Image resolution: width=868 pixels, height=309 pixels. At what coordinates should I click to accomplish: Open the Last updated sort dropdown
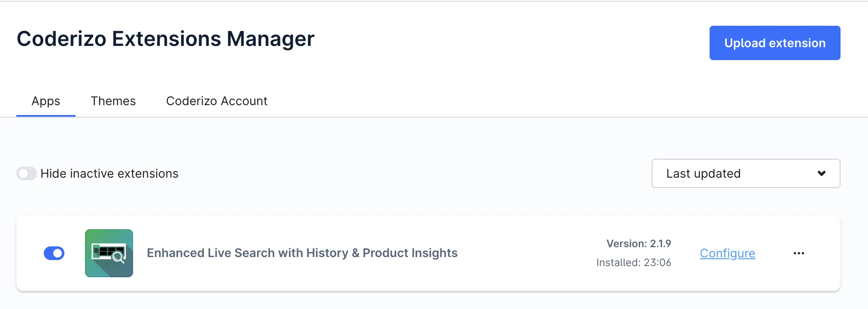(745, 173)
